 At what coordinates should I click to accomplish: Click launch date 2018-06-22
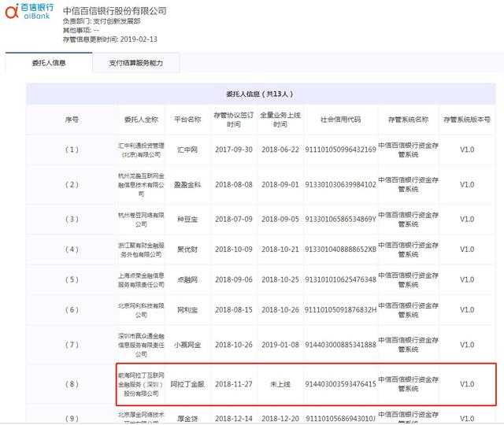(280, 150)
